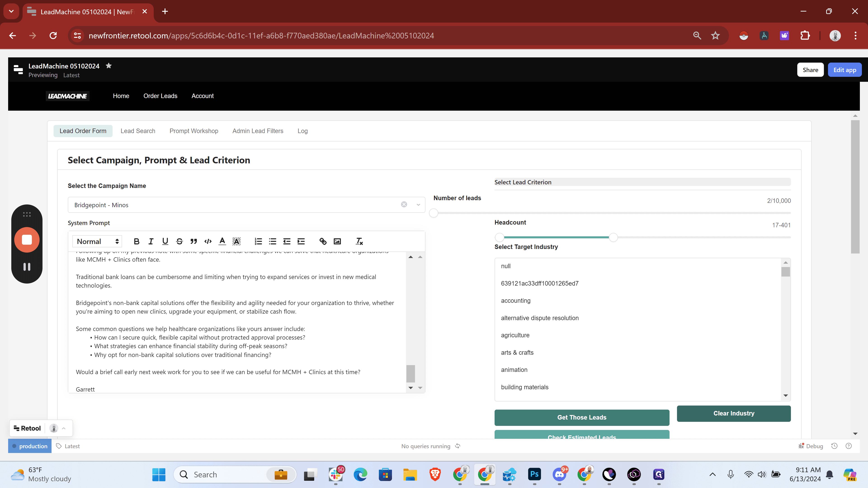Image resolution: width=868 pixels, height=488 pixels.
Task: Open the Log tab
Action: (x=302, y=131)
